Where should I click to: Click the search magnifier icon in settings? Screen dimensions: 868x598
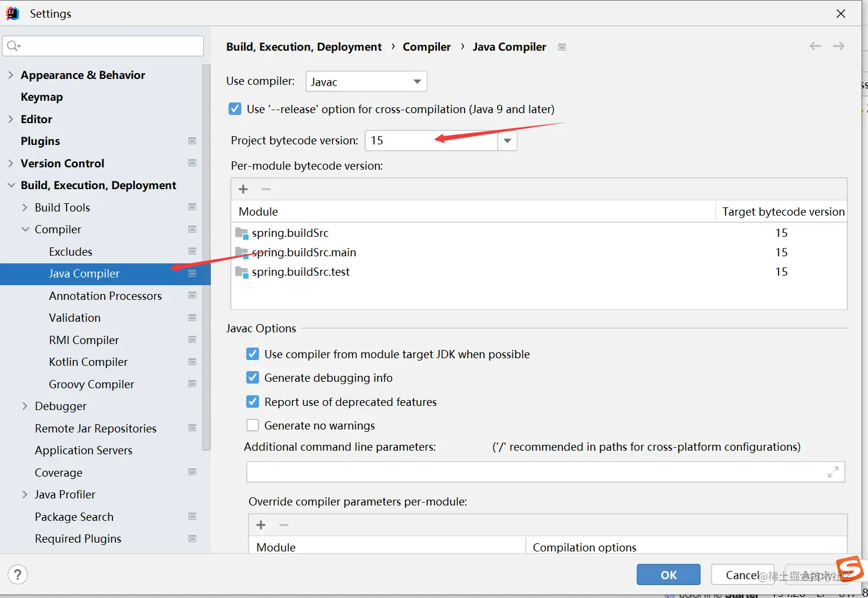(x=13, y=46)
